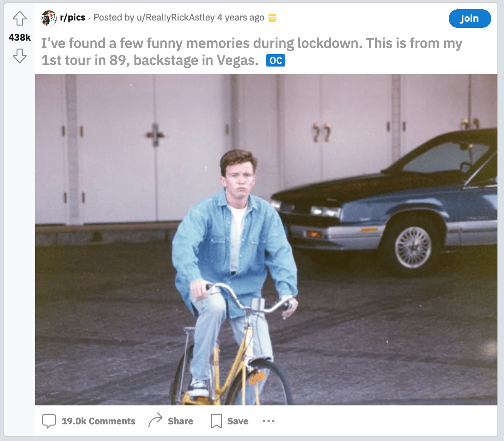
Task: Click the blue OC flair tag
Action: click(276, 60)
